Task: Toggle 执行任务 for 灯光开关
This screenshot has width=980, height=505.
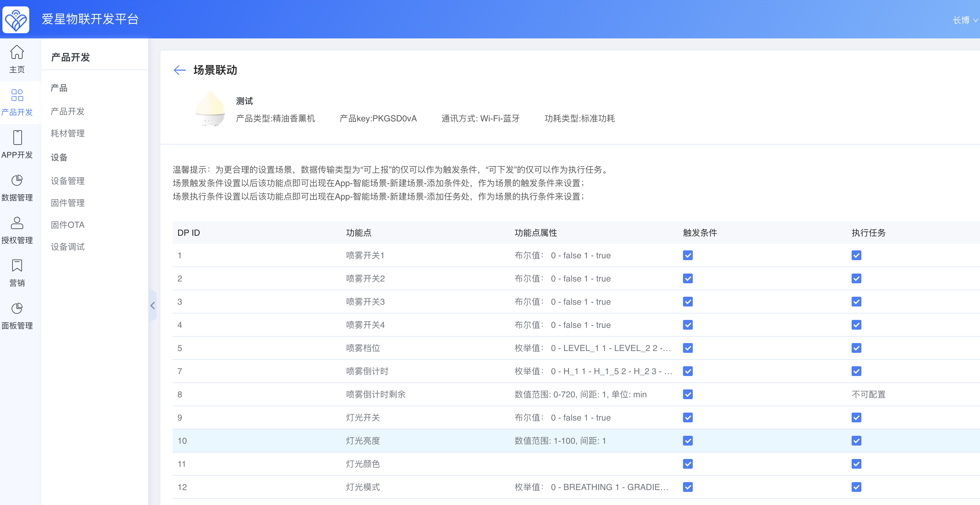Action: pyautogui.click(x=857, y=418)
